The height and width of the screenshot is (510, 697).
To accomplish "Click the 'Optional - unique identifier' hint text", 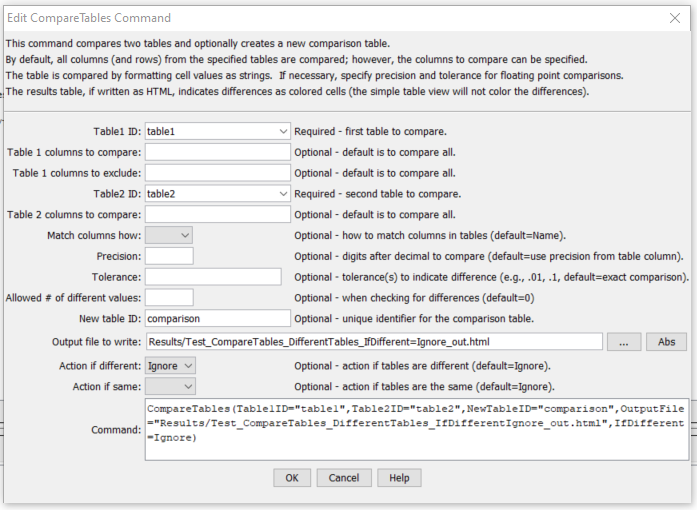I will [x=414, y=318].
